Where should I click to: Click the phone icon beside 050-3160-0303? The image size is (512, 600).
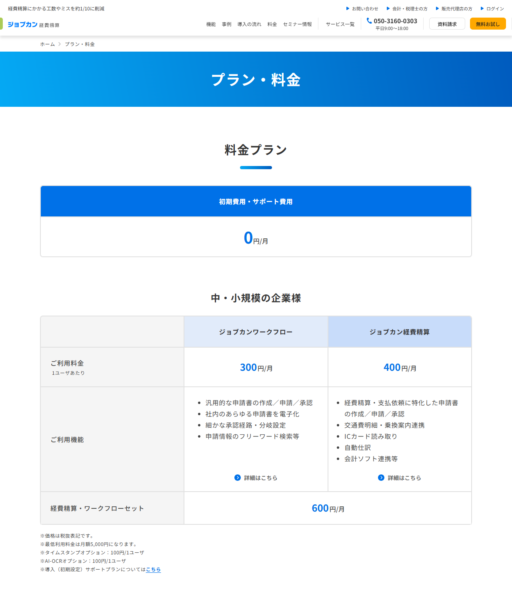click(x=369, y=21)
